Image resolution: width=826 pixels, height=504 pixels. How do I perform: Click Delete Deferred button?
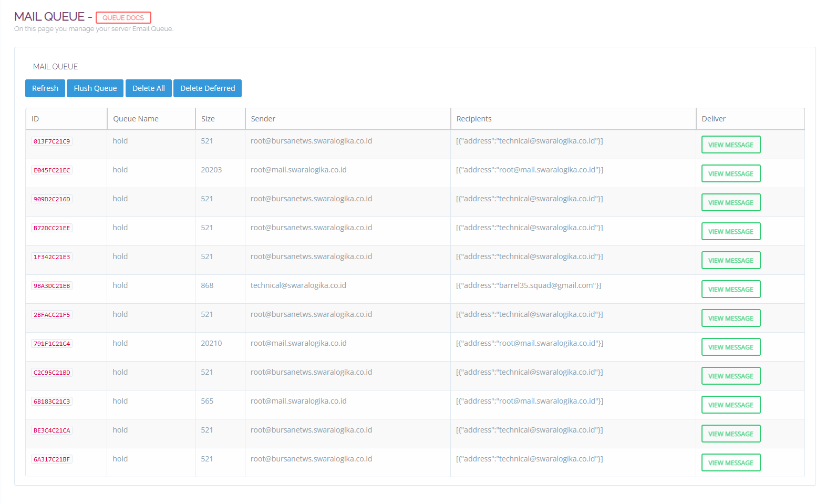pyautogui.click(x=208, y=88)
